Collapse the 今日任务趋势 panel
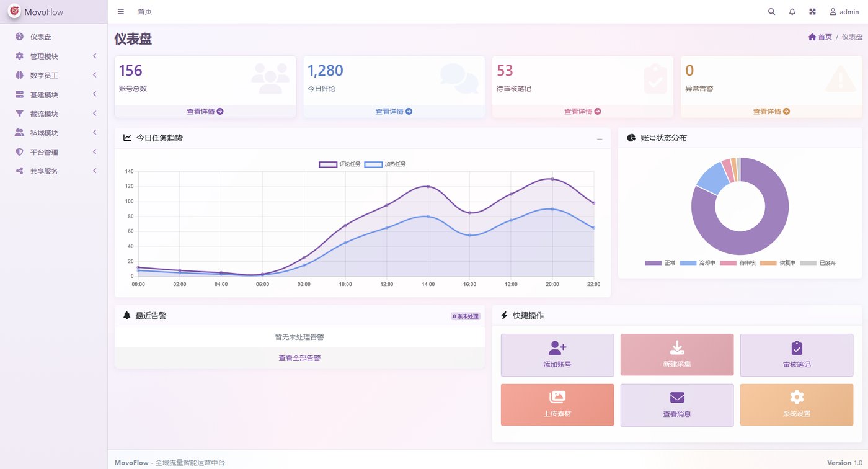 pos(600,140)
